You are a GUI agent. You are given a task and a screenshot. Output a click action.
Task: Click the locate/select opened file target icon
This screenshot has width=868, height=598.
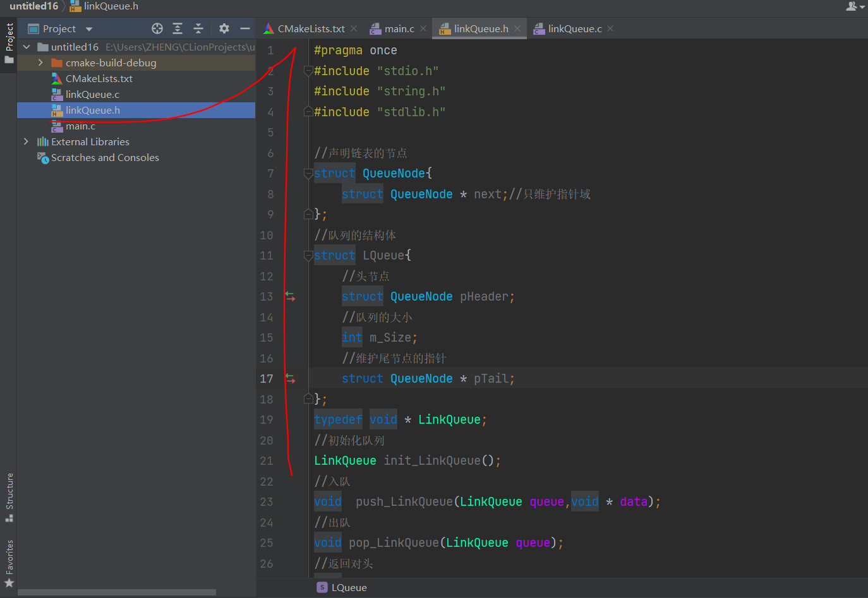click(157, 28)
